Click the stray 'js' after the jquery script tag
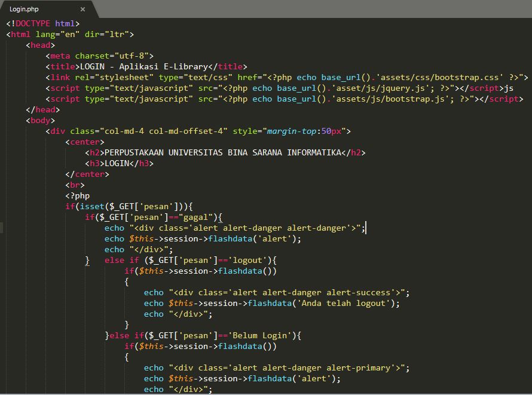The width and height of the screenshot is (532, 395). pyautogui.click(x=509, y=88)
